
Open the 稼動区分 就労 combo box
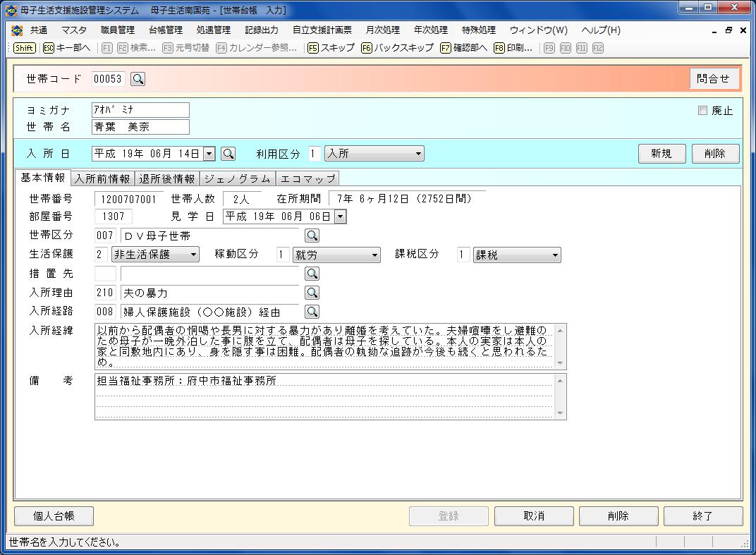374,255
